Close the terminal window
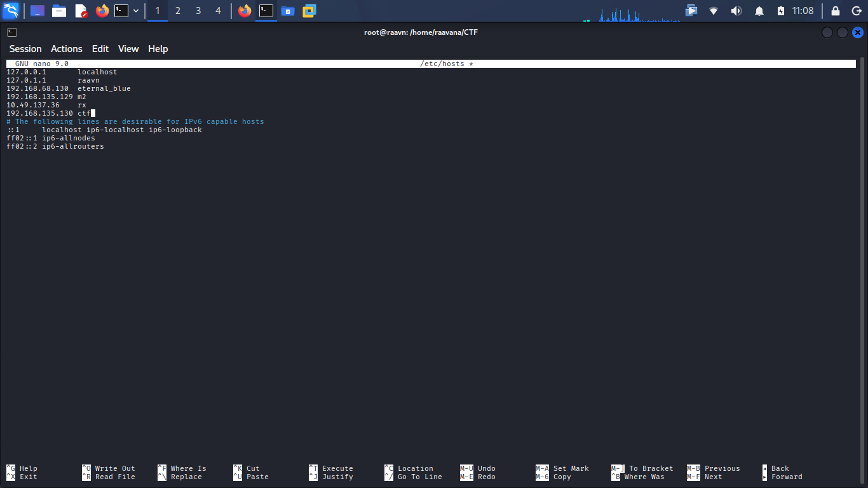The image size is (868, 488). pyautogui.click(x=858, y=32)
